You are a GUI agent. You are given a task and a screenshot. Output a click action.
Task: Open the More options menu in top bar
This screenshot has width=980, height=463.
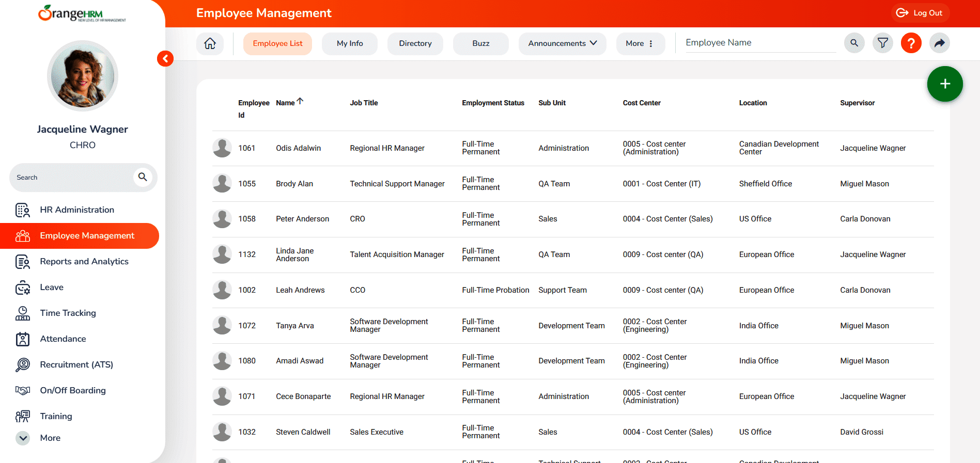[640, 43]
